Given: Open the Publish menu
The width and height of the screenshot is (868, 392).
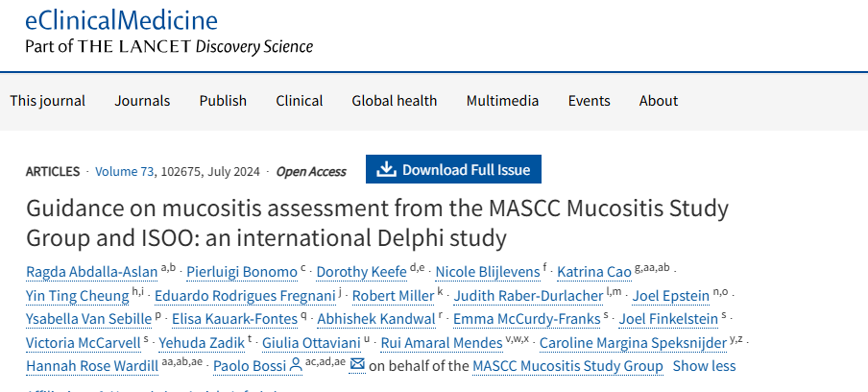Looking at the screenshot, I should (223, 101).
